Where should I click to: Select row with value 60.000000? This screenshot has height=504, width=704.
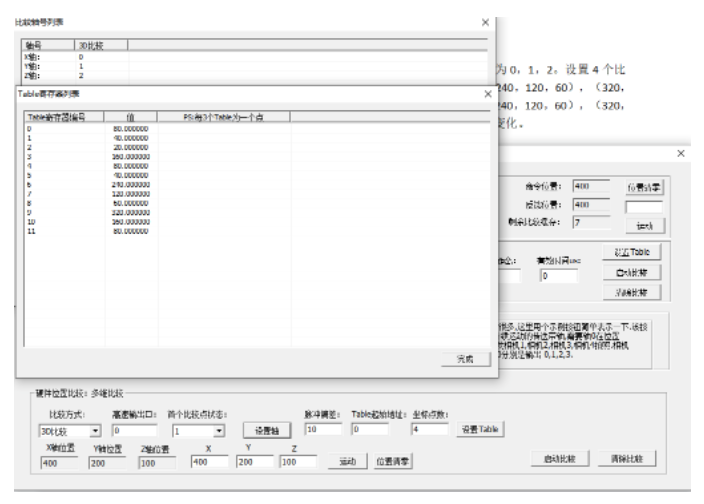click(257, 203)
